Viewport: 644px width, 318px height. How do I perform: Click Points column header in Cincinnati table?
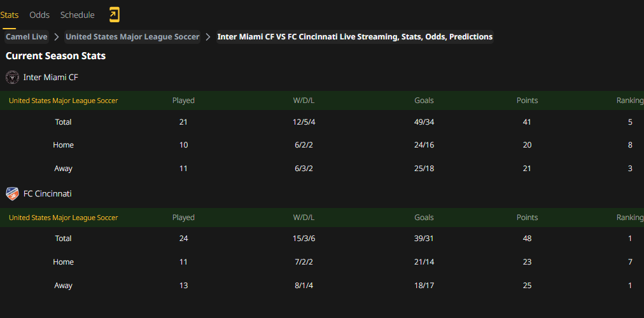click(527, 218)
